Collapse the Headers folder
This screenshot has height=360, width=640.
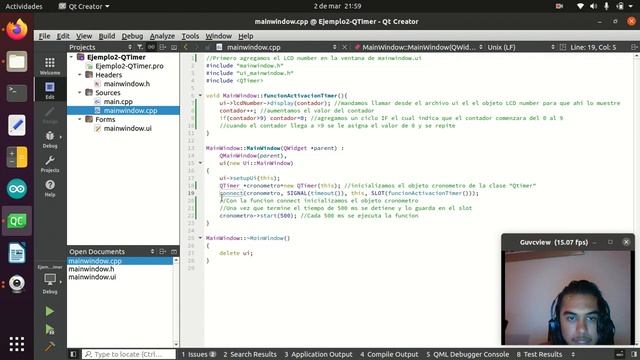[x=80, y=75]
